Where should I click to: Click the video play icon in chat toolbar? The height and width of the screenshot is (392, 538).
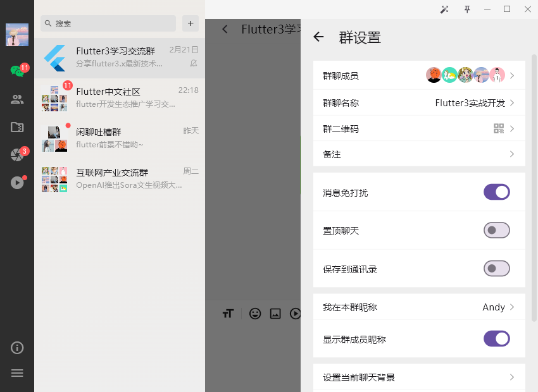point(295,314)
